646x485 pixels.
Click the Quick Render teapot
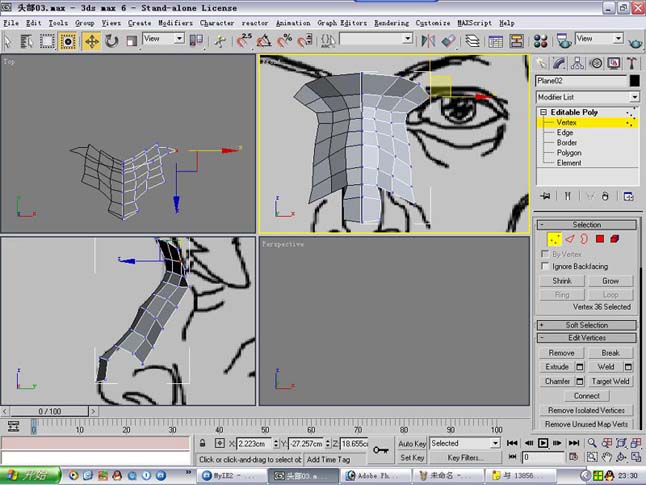coord(635,42)
